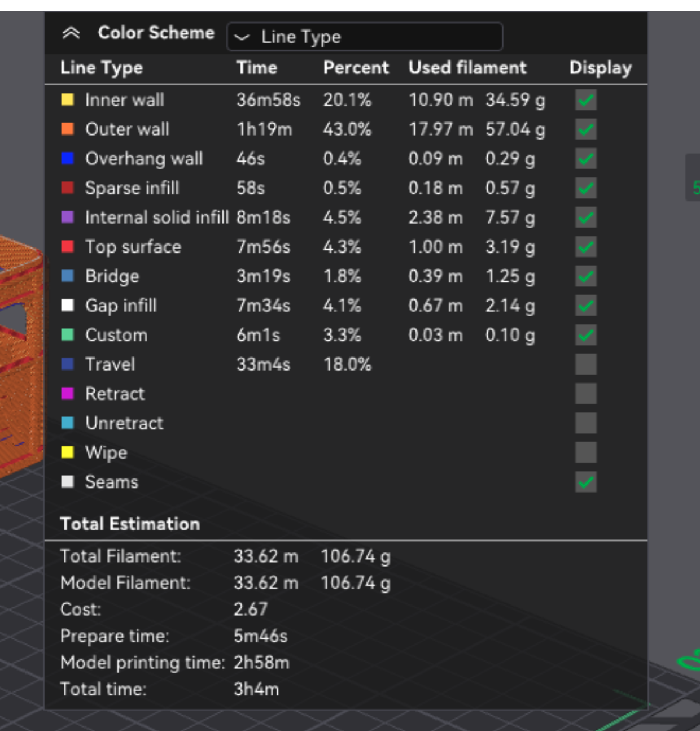Disable the Outer wall display checkbox
The width and height of the screenshot is (700, 731).
click(587, 129)
